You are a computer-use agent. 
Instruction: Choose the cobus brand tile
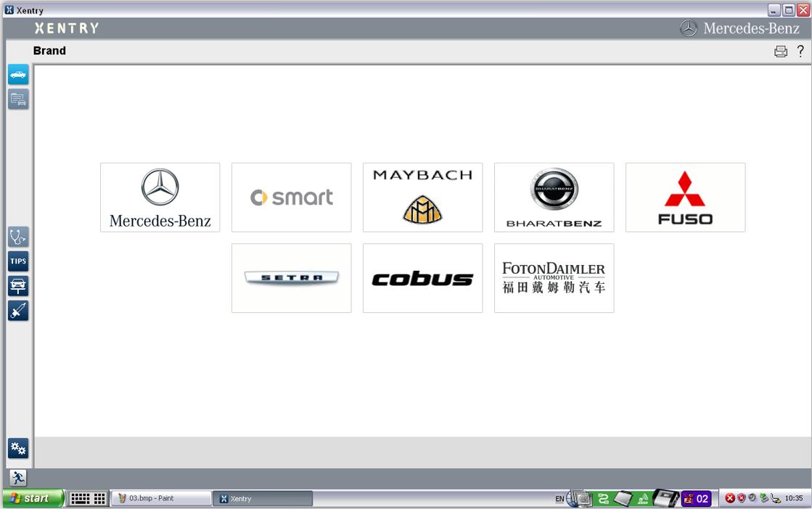[x=422, y=278]
